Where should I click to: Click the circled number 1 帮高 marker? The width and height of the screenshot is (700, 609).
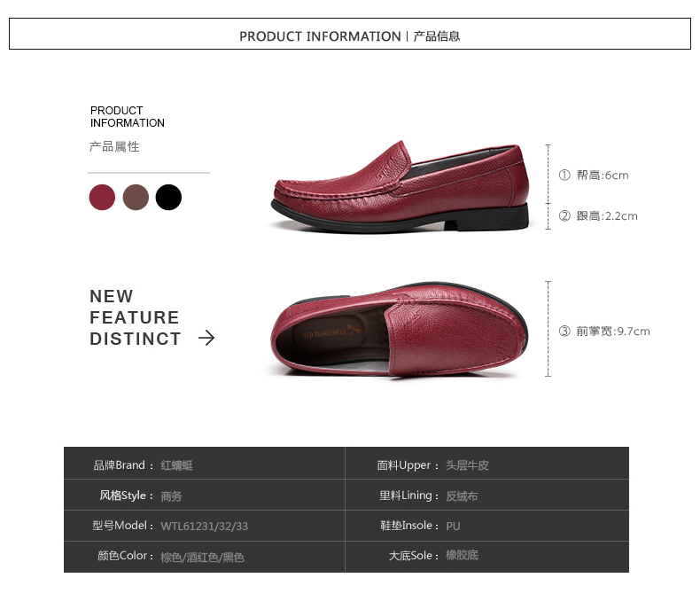pos(564,175)
